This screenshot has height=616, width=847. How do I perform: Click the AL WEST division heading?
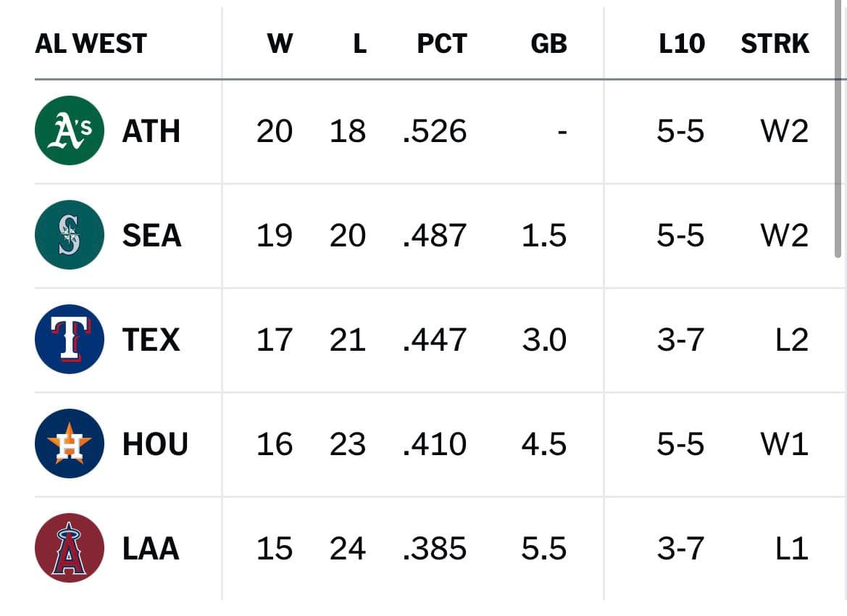[91, 43]
